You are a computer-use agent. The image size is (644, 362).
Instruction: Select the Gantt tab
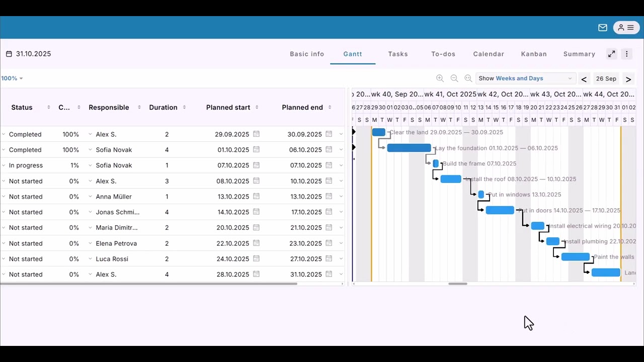(x=353, y=54)
